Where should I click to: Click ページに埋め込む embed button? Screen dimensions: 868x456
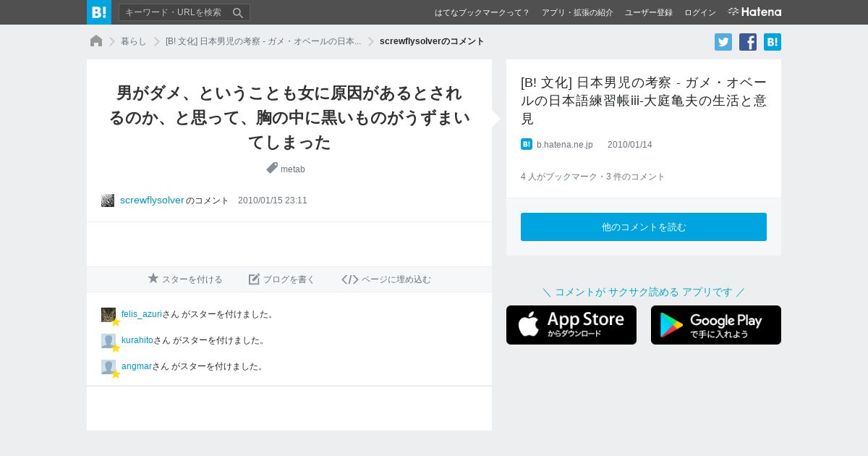(386, 279)
